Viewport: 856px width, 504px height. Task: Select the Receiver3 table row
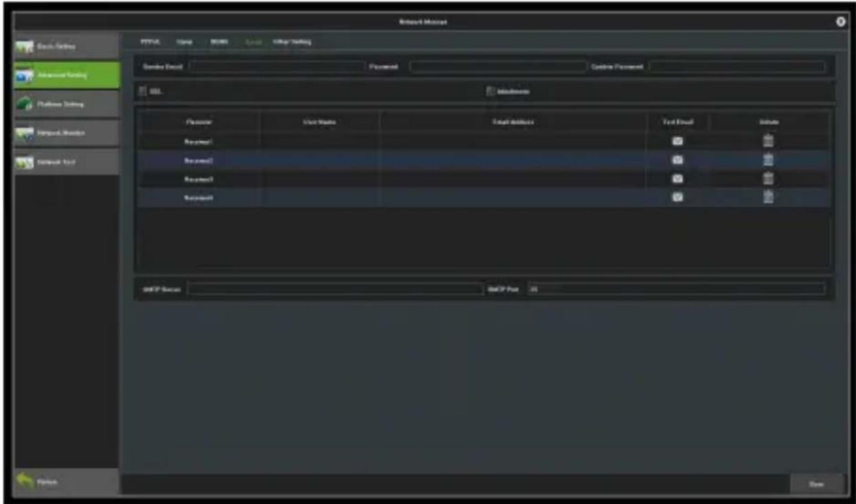coord(483,179)
